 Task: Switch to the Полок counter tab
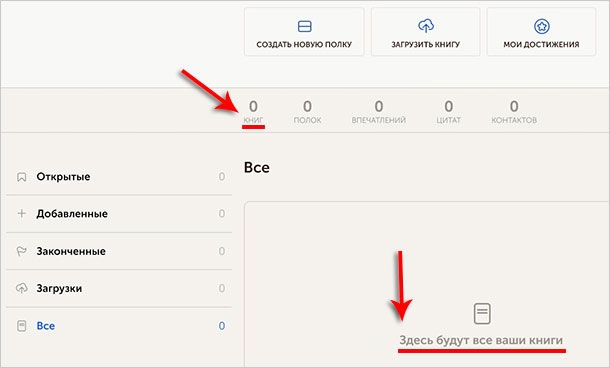[307, 111]
